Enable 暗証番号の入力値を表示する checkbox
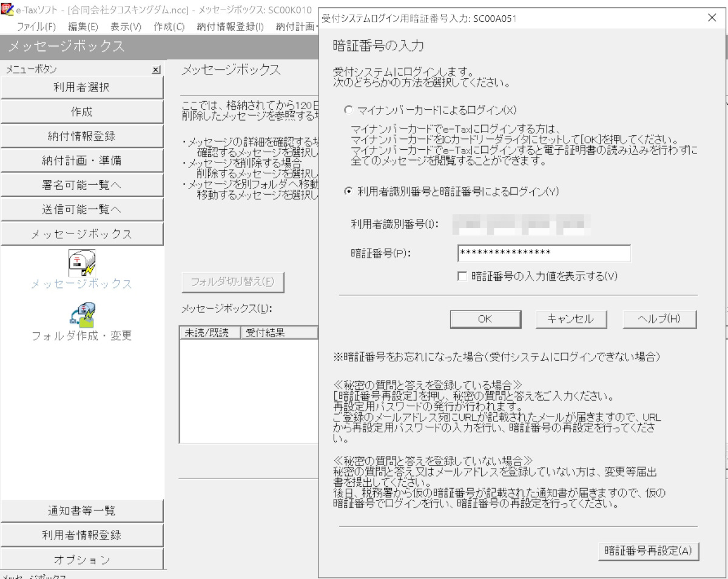The height and width of the screenshot is (579, 728). click(463, 276)
